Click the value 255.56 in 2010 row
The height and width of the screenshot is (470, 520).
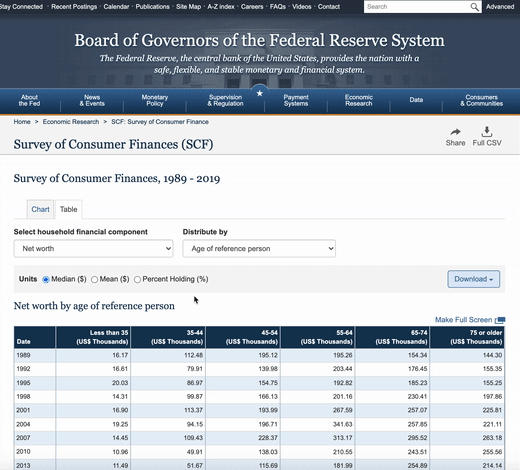click(x=492, y=452)
